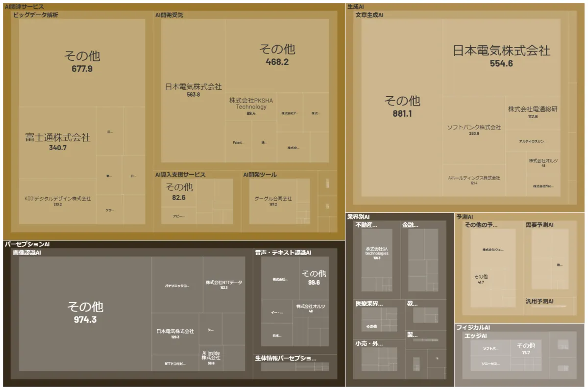Click the その他 677.9 tile
The height and width of the screenshot is (390, 588).
point(82,62)
